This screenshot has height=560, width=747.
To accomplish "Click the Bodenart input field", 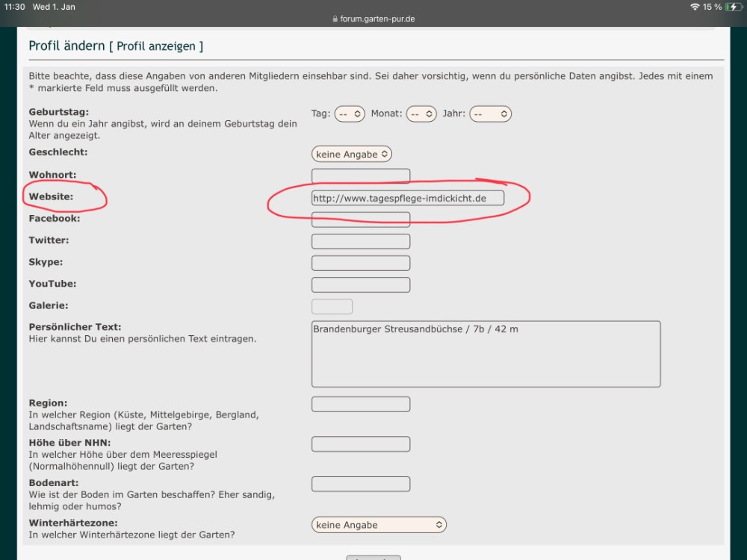I will point(361,485).
